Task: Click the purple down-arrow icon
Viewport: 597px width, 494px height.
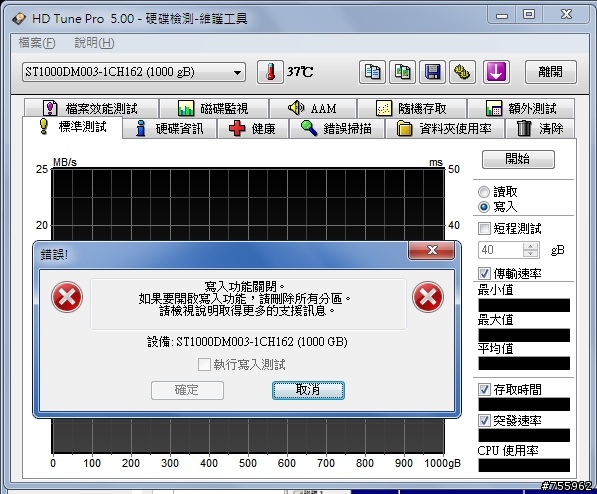Action: click(x=496, y=72)
